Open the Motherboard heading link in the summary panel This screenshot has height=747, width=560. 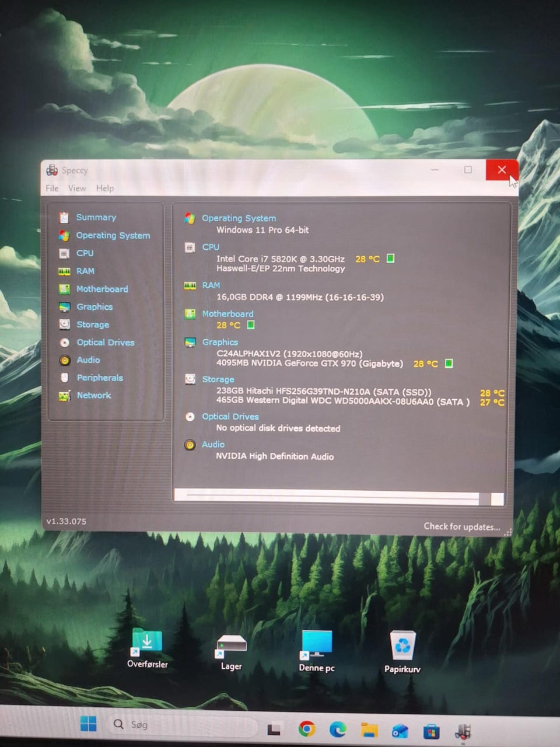tap(228, 314)
